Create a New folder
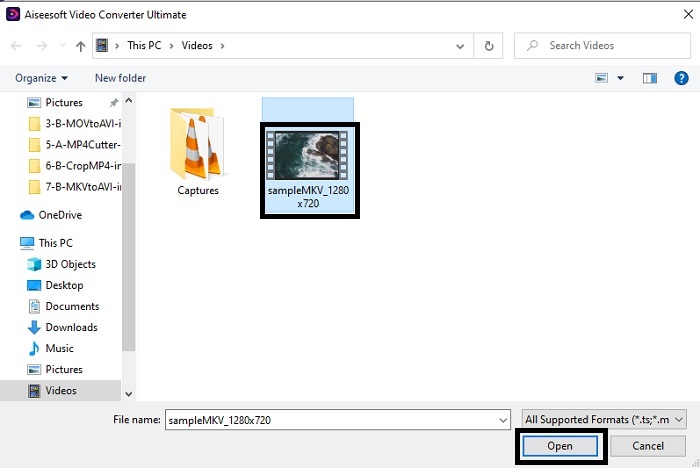Screen dimensions: 700x468 121,78
